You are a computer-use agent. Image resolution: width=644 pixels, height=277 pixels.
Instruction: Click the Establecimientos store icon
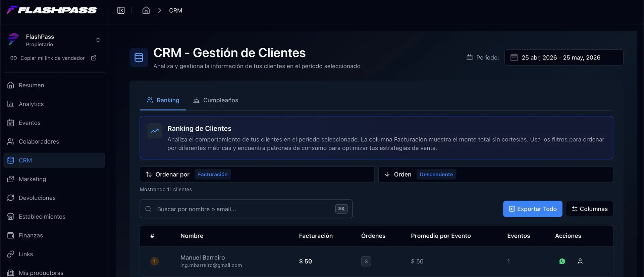[11, 217]
